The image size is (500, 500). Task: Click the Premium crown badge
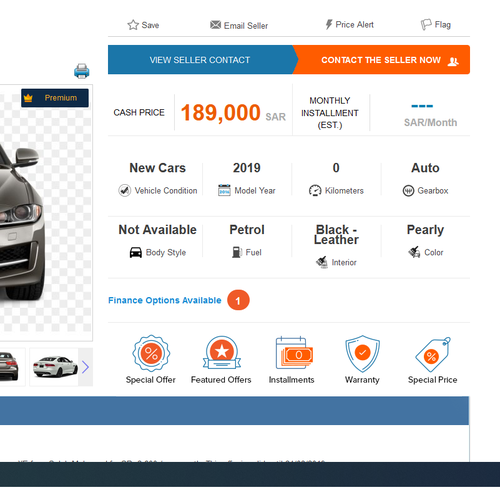(x=55, y=98)
